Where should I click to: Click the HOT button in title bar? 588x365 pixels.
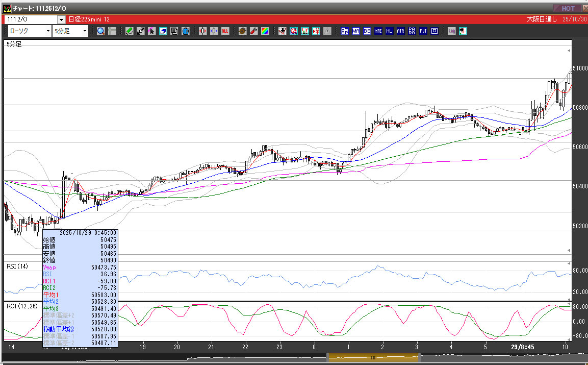pos(568,8)
